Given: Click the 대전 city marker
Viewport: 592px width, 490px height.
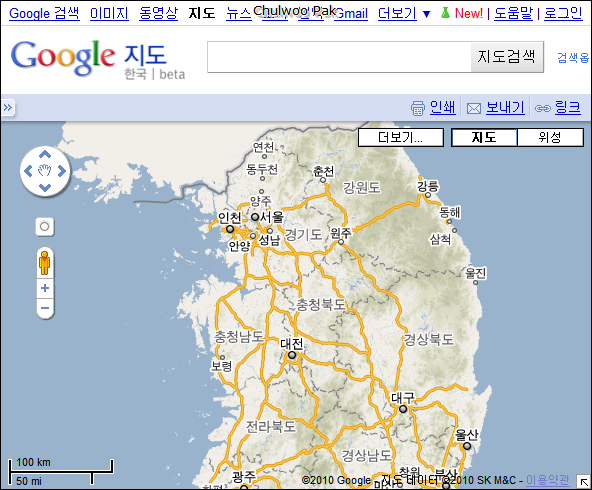Looking at the screenshot, I should (x=292, y=355).
